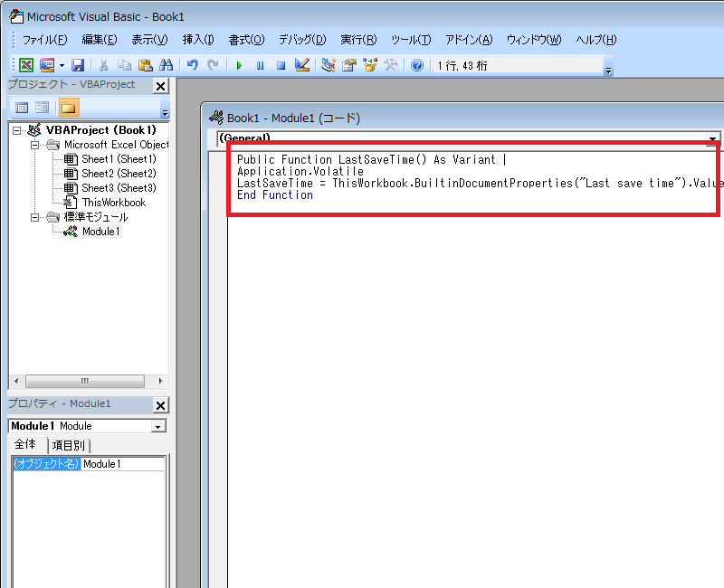Collapse the 標準モジュール folder
724x588 pixels.
click(34, 217)
